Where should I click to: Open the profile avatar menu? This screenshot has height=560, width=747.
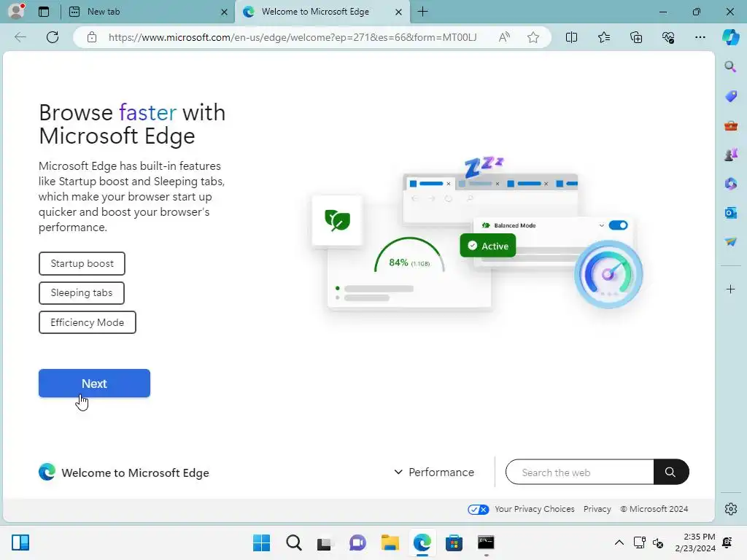17,11
